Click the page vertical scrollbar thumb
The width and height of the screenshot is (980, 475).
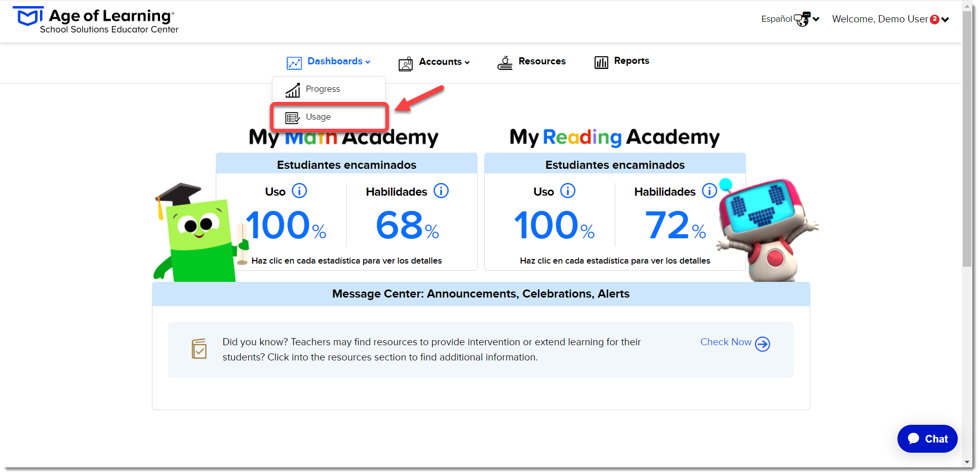coord(967,138)
